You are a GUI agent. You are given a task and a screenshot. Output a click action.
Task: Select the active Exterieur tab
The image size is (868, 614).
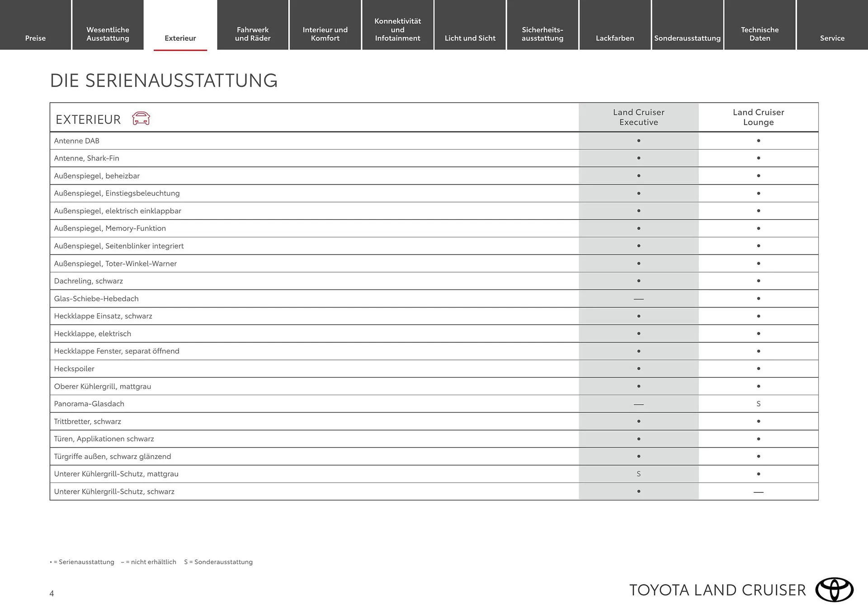[180, 38]
